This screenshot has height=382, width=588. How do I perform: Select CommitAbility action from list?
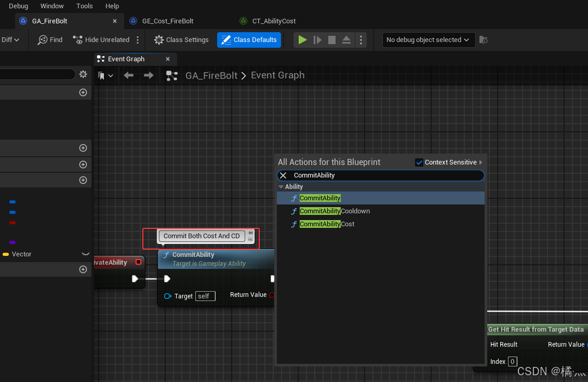tap(381, 198)
